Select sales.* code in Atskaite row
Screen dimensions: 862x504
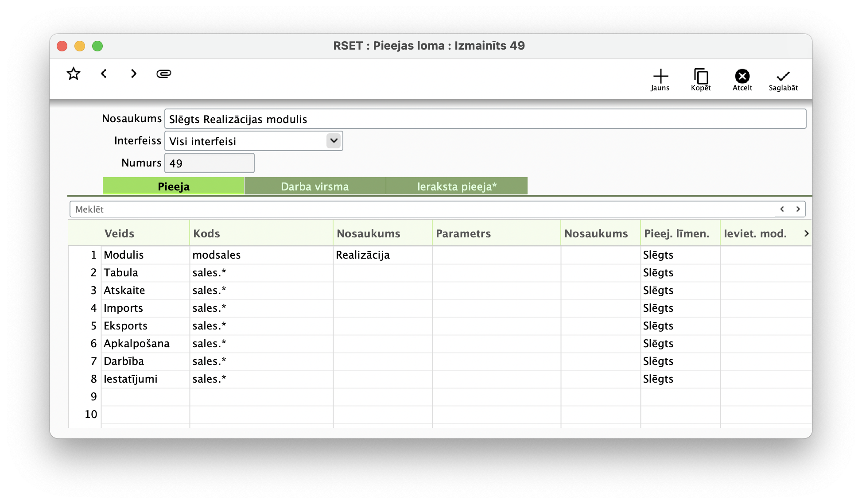coord(261,291)
